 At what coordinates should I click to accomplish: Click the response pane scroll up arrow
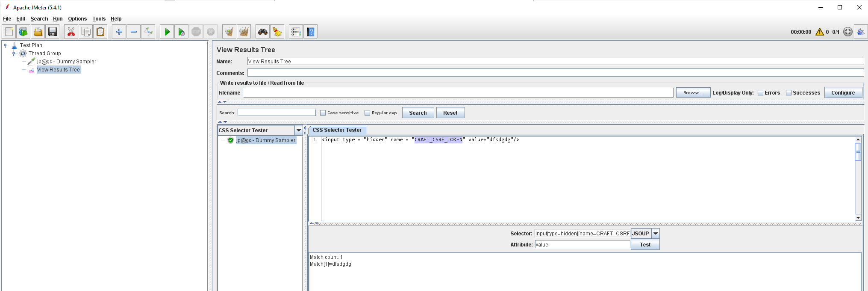click(858, 140)
